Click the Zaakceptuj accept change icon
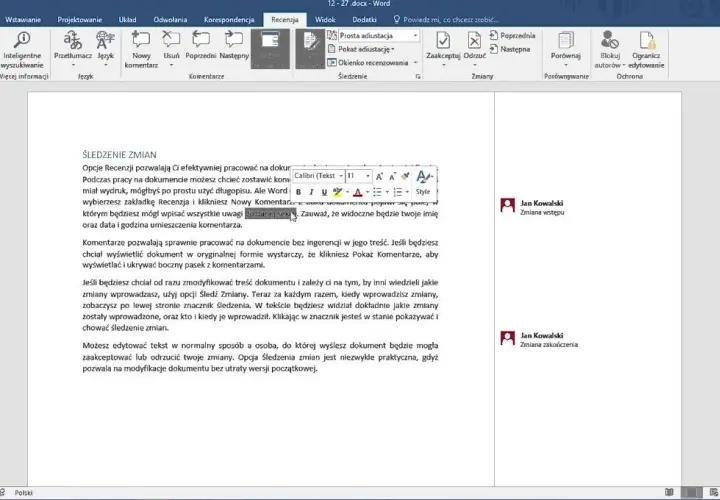This screenshot has height=500, width=720. pyautogui.click(x=443, y=40)
